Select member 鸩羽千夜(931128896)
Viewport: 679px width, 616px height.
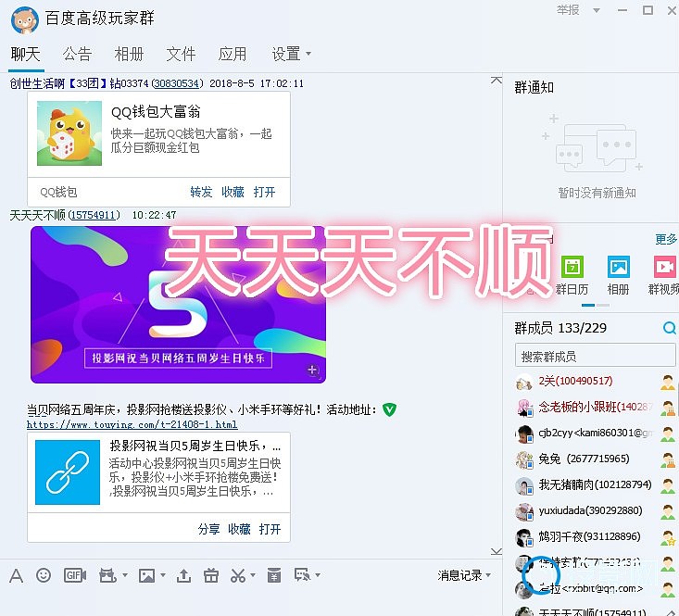(595, 537)
